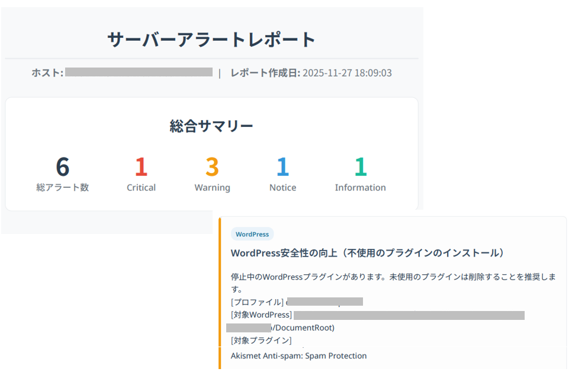The height and width of the screenshot is (375, 588).
Task: Click the Notice label text
Action: pos(282,188)
